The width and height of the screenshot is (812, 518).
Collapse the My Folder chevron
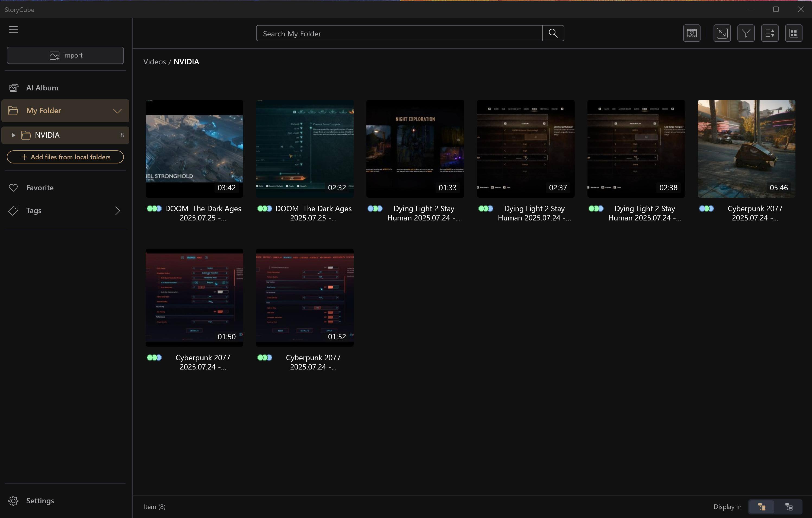coord(117,111)
